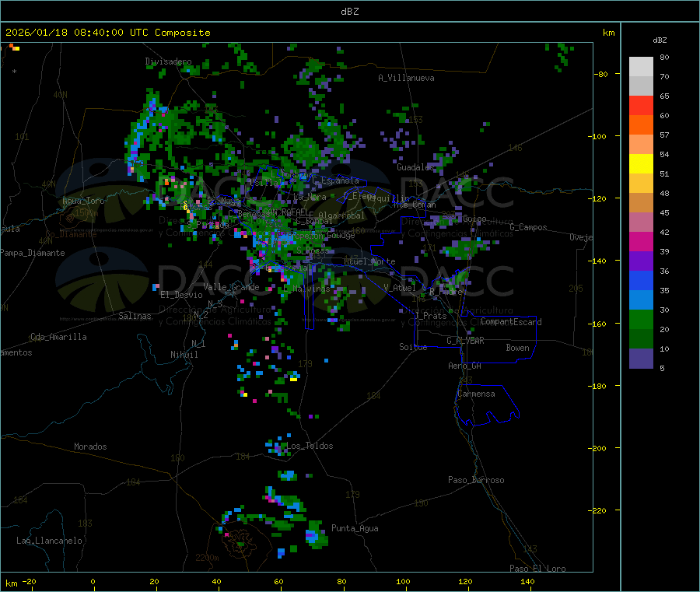Click the 'dBZ' heading above the color legend
The image size is (700, 592).
[660, 40]
